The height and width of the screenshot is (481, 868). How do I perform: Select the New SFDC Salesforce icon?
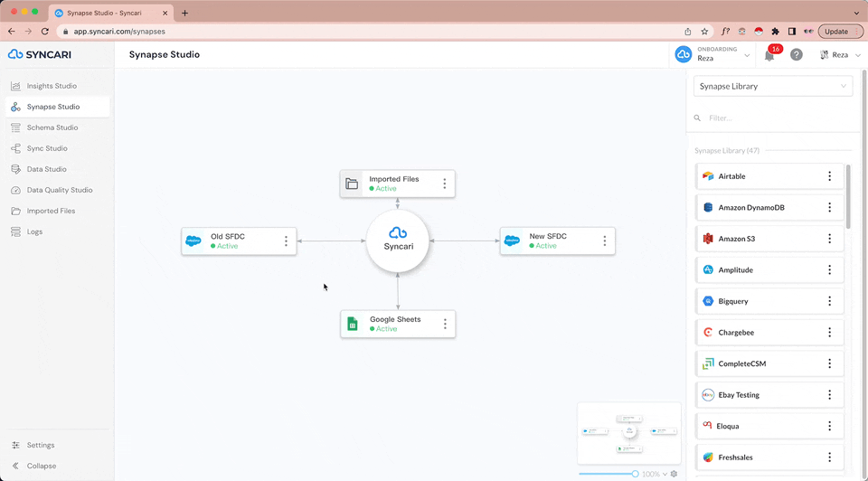pyautogui.click(x=512, y=240)
